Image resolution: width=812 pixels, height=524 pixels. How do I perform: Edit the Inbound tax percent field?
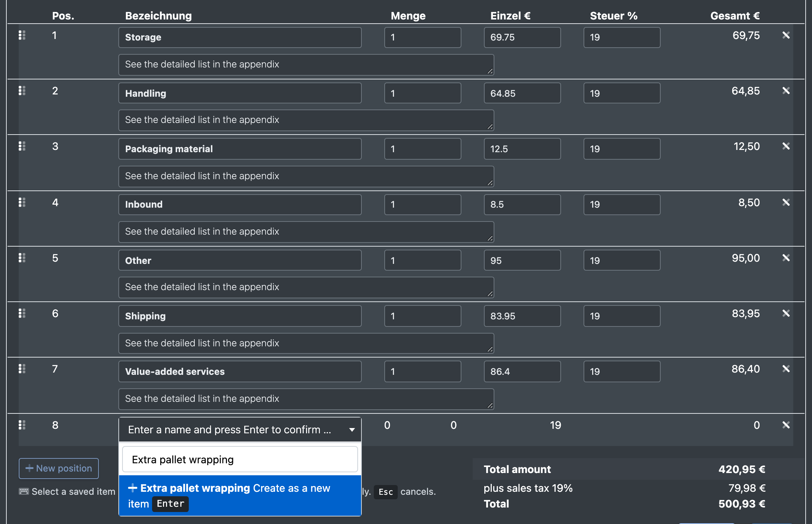tap(622, 205)
